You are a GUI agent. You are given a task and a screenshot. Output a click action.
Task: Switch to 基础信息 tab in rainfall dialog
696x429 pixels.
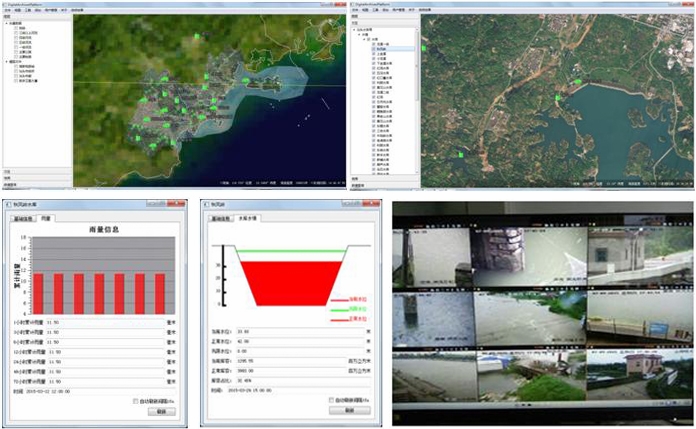coord(23,217)
